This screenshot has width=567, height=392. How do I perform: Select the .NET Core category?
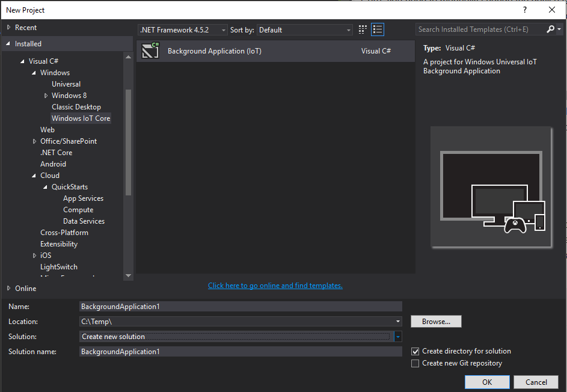[x=56, y=153]
